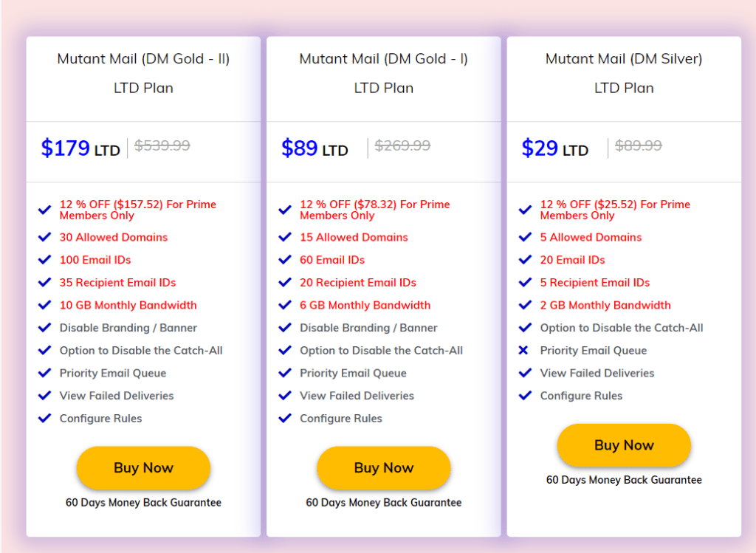Image resolution: width=756 pixels, height=553 pixels.
Task: Select Buy Now for the DM Gold-II plan
Action: pos(143,468)
